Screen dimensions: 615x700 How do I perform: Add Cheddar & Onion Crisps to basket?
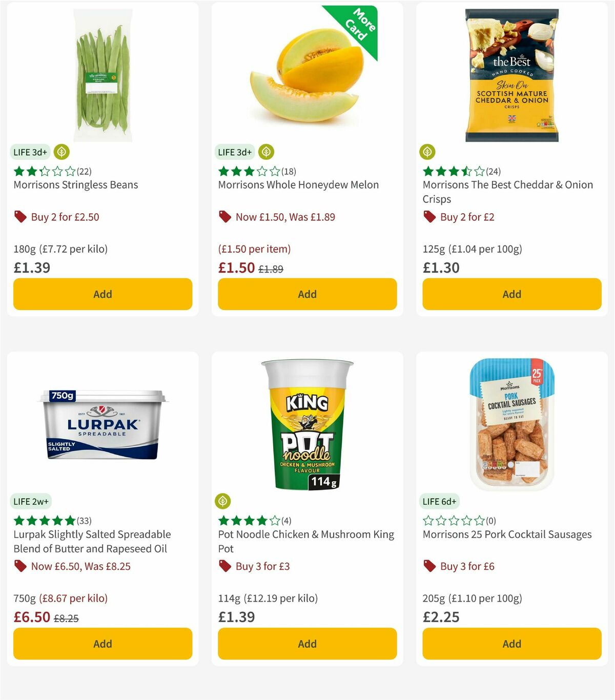point(511,294)
